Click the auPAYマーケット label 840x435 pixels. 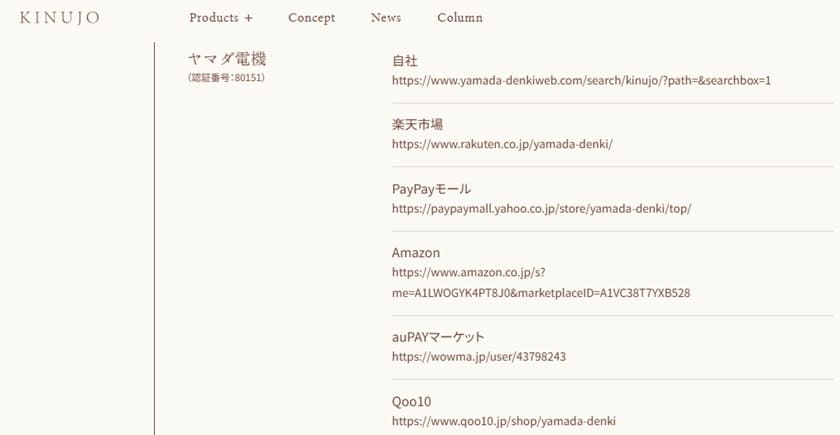[x=438, y=337]
